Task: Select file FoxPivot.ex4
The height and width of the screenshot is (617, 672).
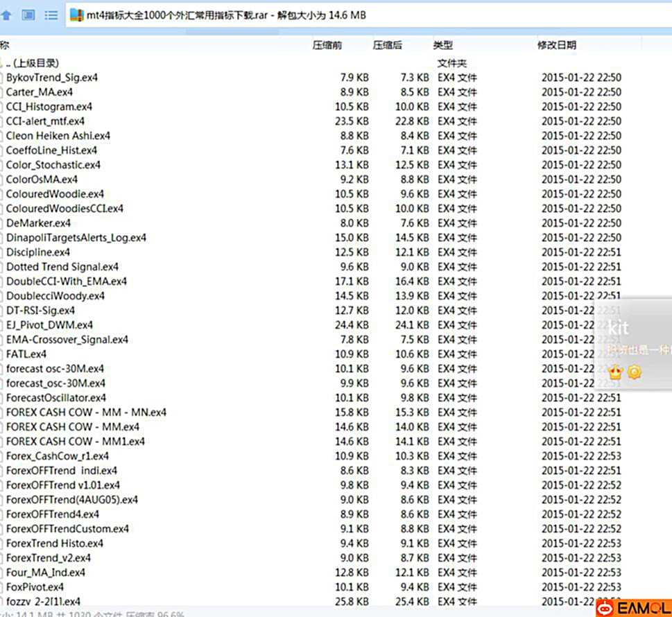Action: tap(35, 587)
